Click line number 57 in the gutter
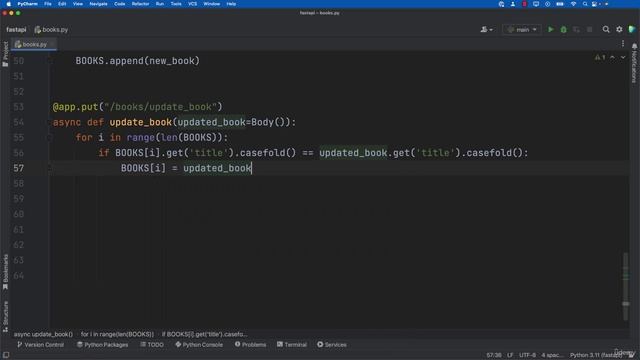 pos(18,168)
